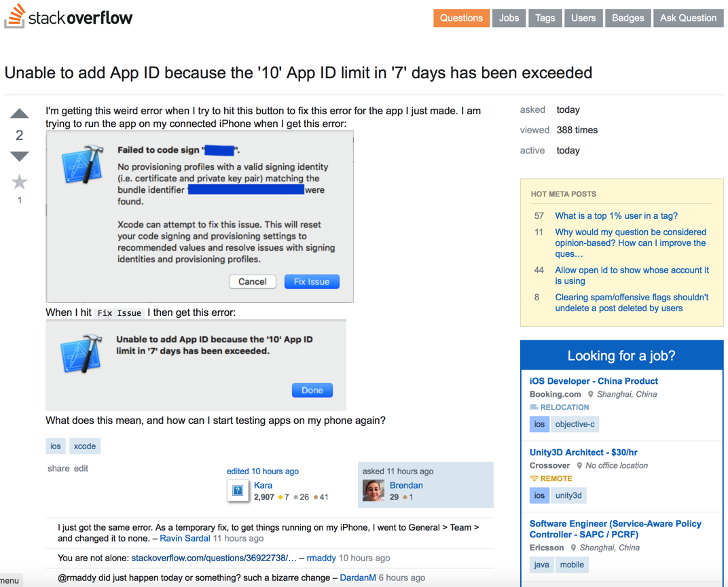Open the Badges tab
Image resolution: width=728 pixels, height=587 pixels.
pos(627,18)
